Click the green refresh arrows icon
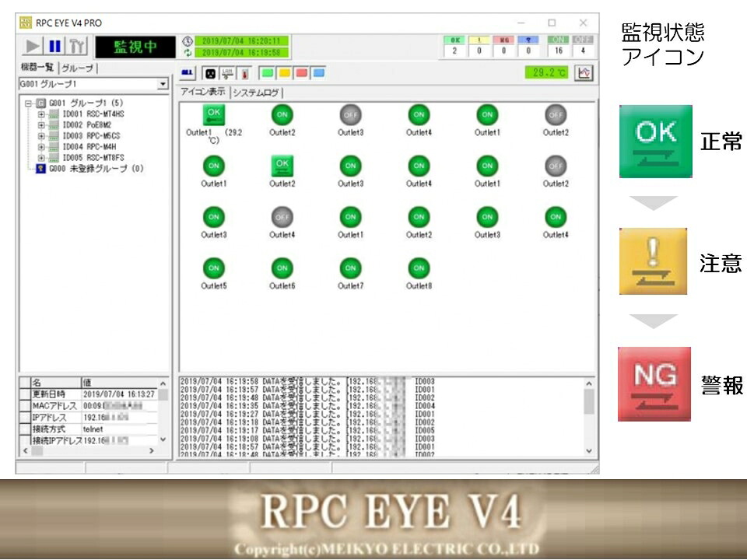747x560 pixels. click(x=188, y=52)
